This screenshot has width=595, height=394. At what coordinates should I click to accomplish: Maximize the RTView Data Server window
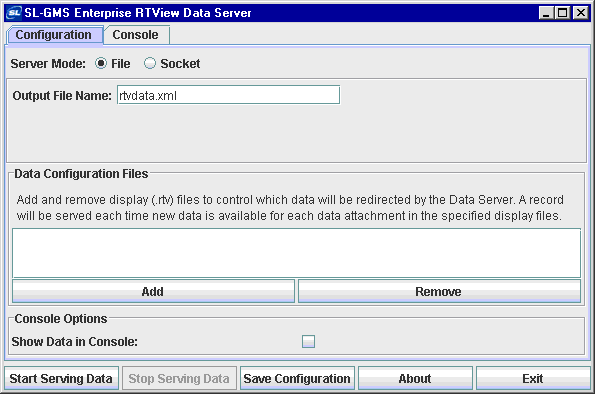(563, 13)
